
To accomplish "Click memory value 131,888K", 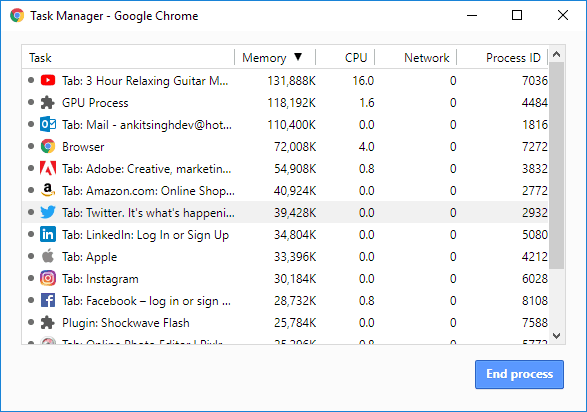I will click(x=291, y=81).
